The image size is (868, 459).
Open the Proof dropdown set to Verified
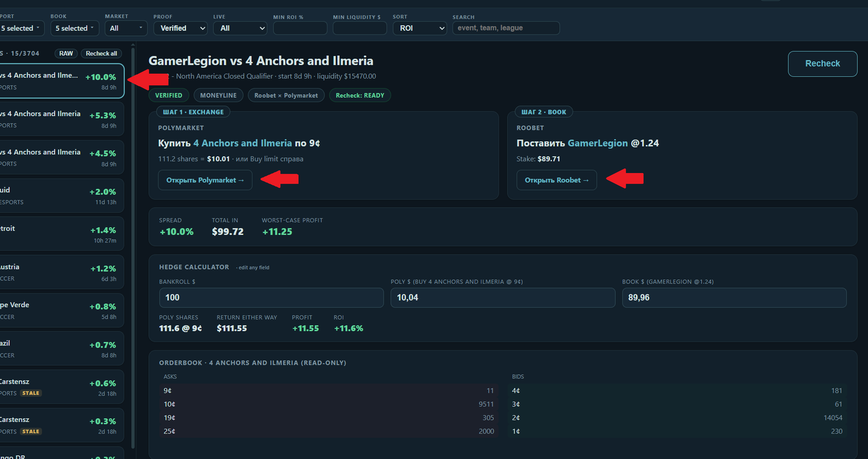coord(180,28)
